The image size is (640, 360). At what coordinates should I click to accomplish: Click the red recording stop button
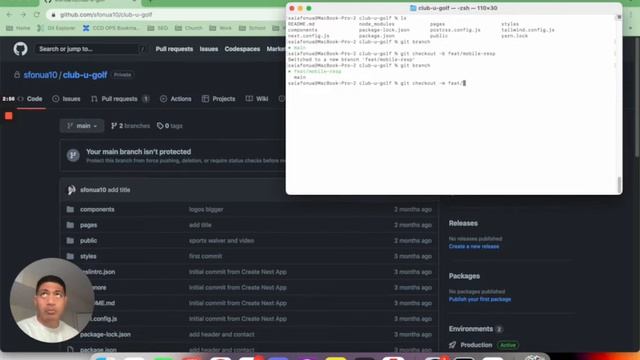click(x=9, y=116)
